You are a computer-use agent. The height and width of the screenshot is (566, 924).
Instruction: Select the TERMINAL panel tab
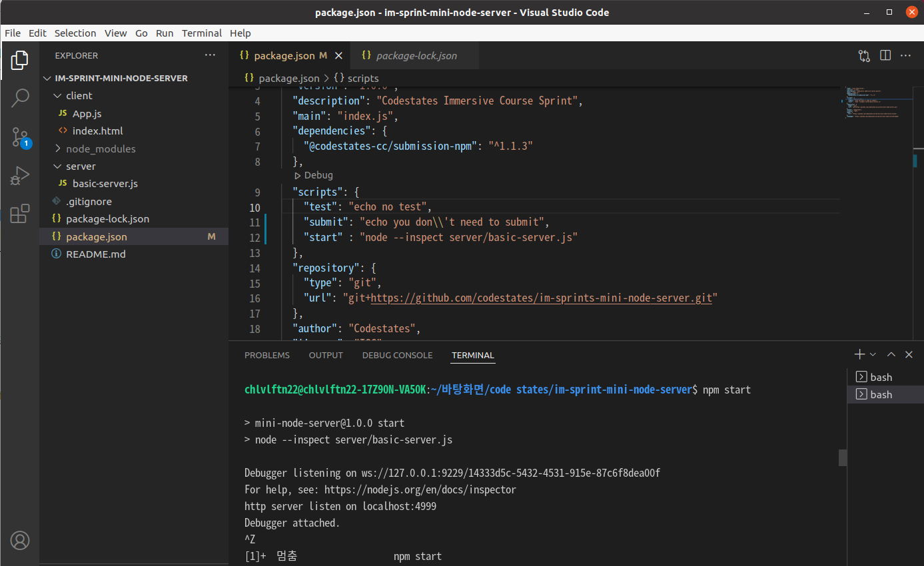click(x=473, y=355)
